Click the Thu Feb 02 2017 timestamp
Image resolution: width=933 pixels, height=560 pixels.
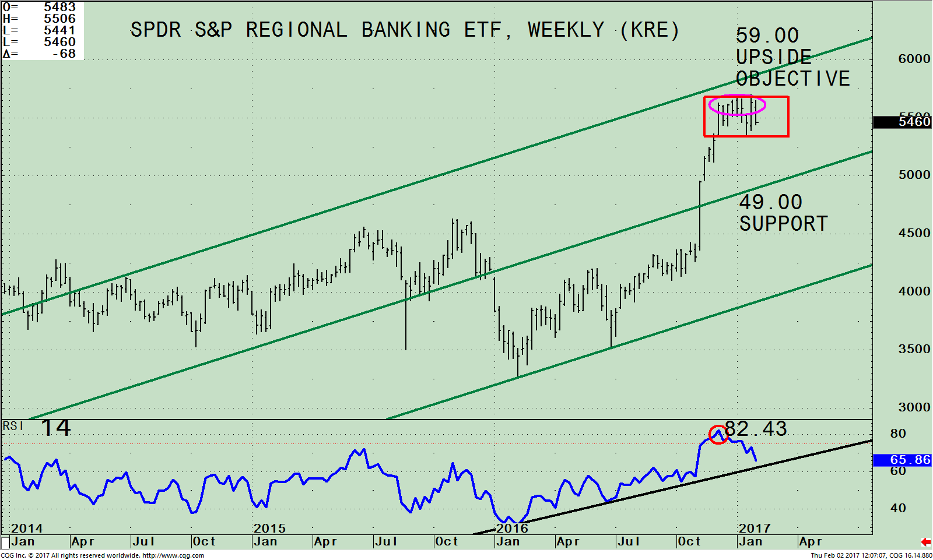pyautogui.click(x=849, y=555)
